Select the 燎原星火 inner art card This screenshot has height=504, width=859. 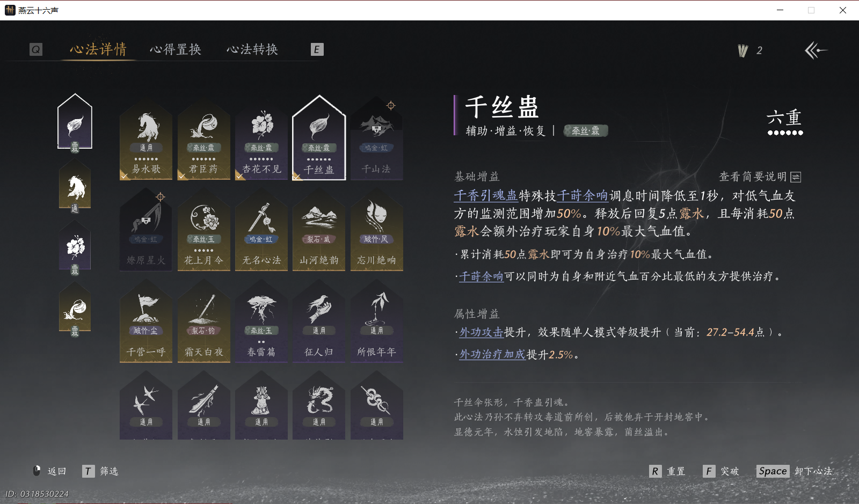tap(146, 231)
